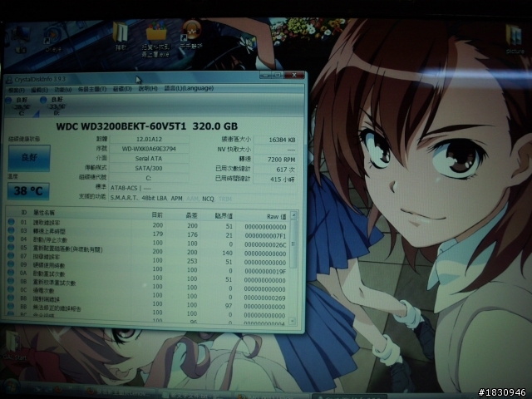Click the drive letter field showing C:

149,178
